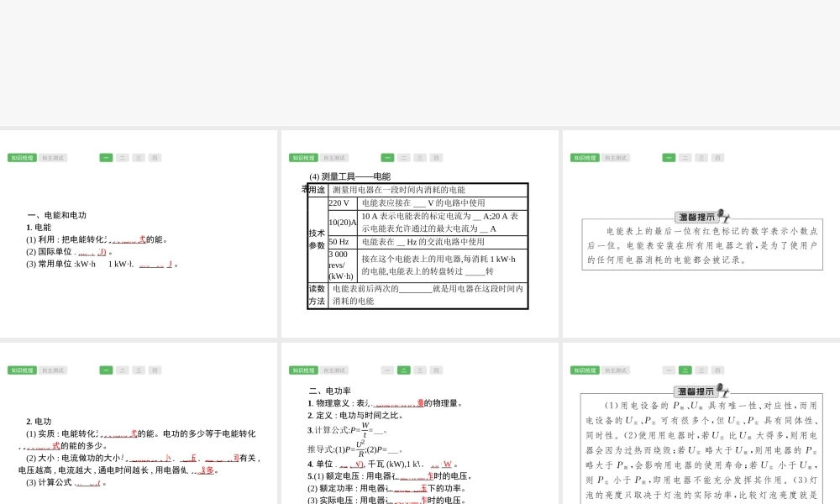Click the 技术参数 cell in the table
Screen dimensions: 840x504
click(317, 239)
